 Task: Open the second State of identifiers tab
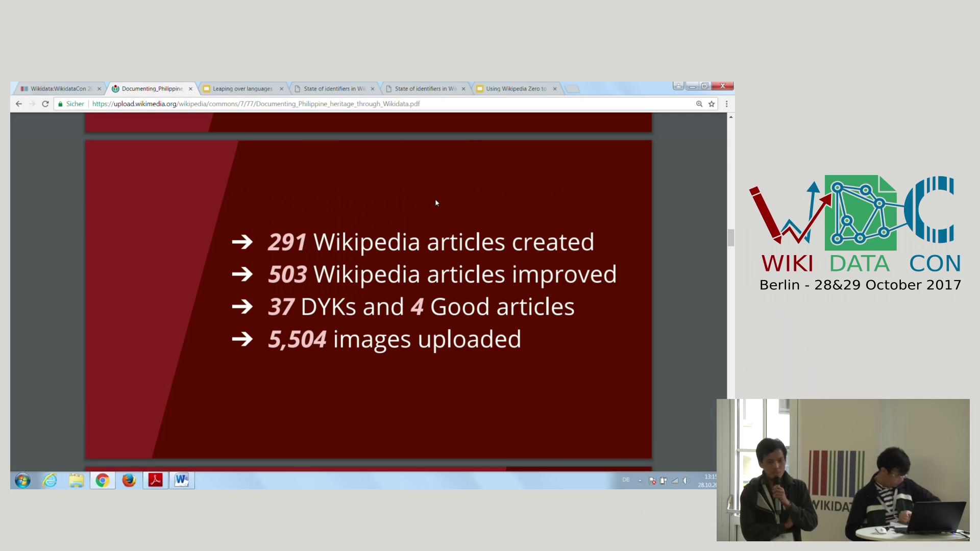click(x=425, y=89)
